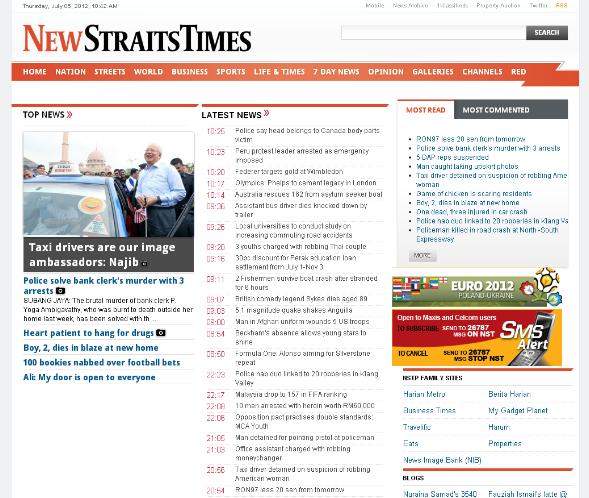Image resolution: width=589 pixels, height=498 pixels.
Task: Open 7 DAY NEWS from the navigation
Action: coord(336,72)
